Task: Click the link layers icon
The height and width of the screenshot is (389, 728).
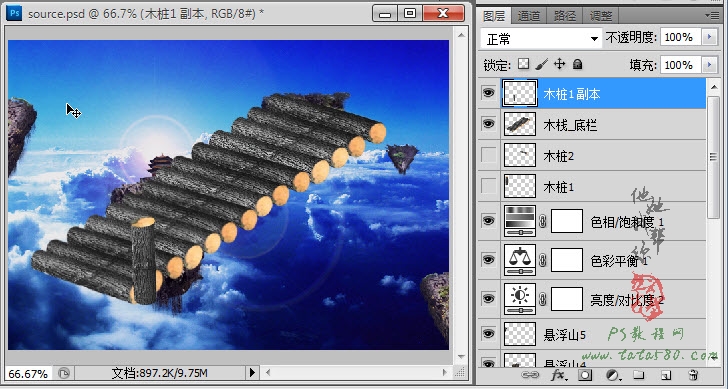Action: (x=531, y=374)
